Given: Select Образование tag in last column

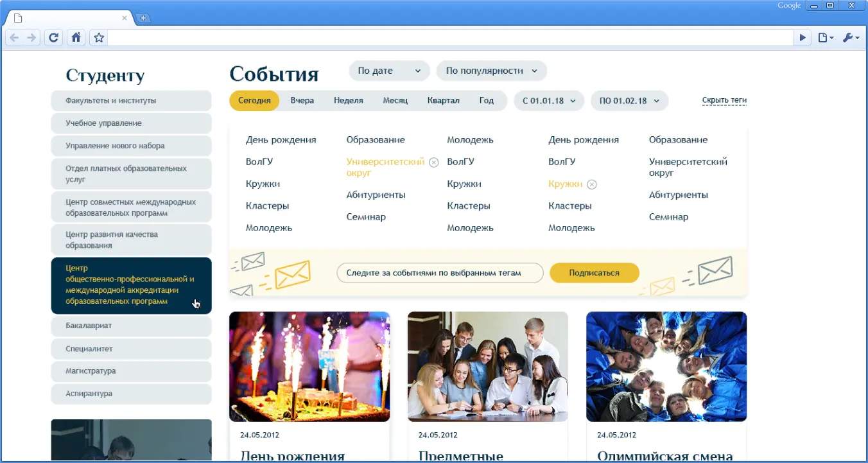Looking at the screenshot, I should point(678,140).
